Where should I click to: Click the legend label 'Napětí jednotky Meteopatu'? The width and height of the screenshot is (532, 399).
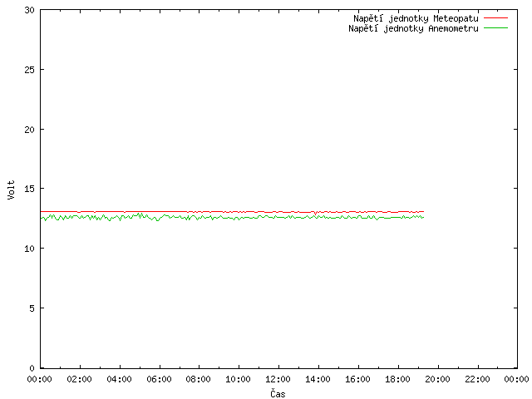click(x=416, y=18)
